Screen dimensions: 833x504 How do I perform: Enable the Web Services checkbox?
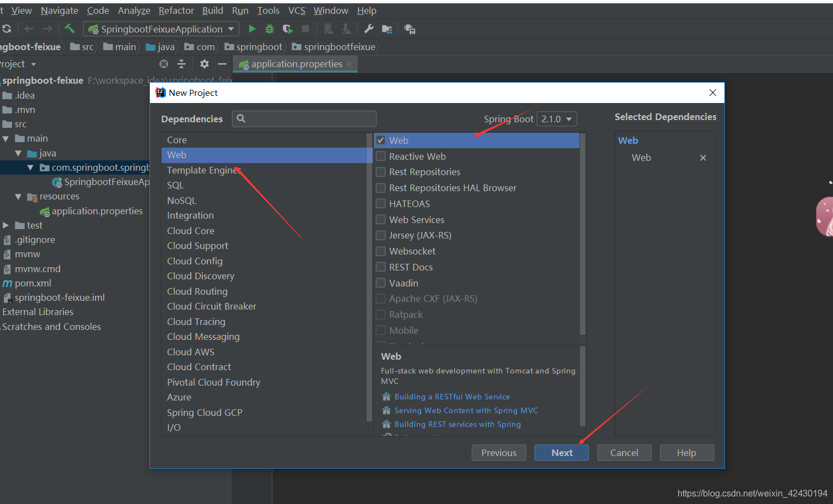click(x=380, y=220)
